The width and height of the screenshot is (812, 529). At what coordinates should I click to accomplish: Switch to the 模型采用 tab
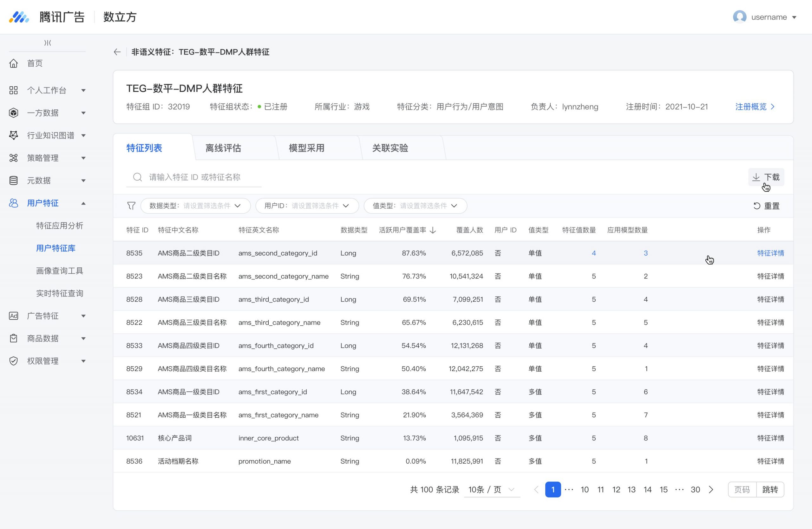tap(306, 148)
